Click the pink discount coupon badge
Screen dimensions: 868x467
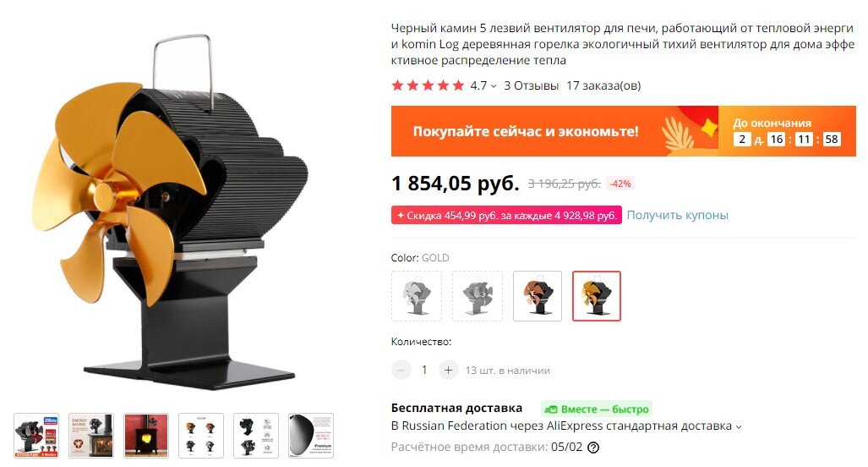point(506,215)
